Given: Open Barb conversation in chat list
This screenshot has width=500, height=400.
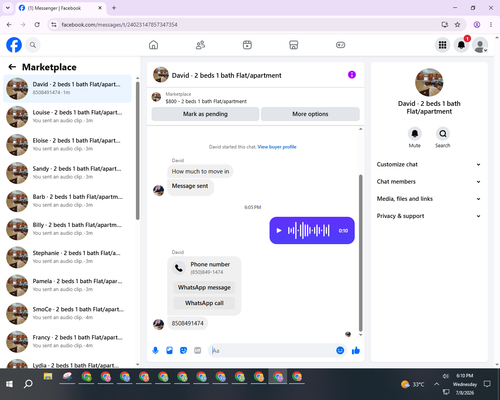Looking at the screenshot, I should pyautogui.click(x=67, y=201).
